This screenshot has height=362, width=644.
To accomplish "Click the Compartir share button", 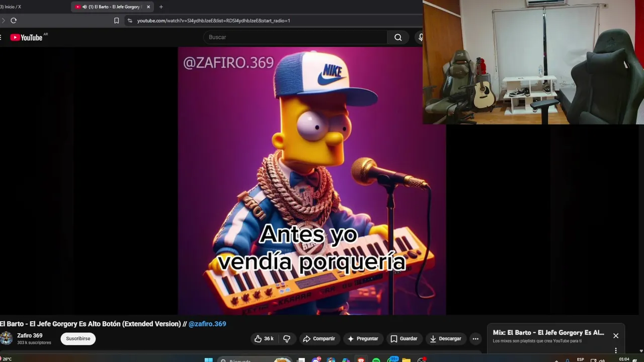I will 319,338.
